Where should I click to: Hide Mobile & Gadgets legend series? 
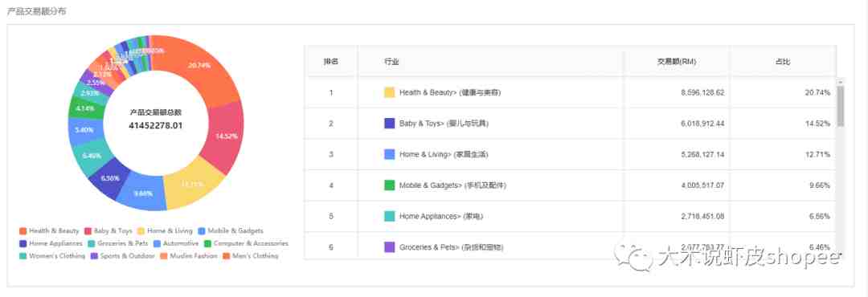pyautogui.click(x=231, y=230)
